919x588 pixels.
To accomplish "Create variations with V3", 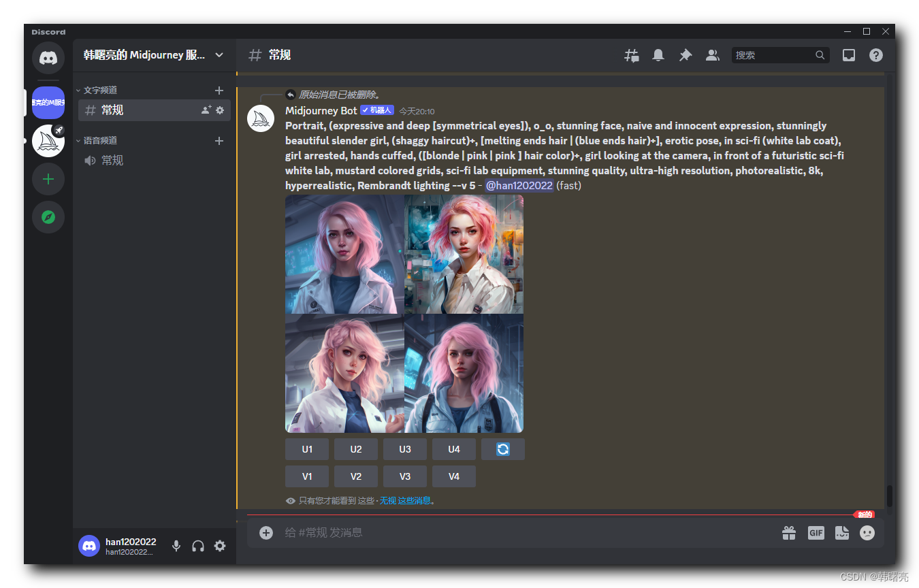I will pyautogui.click(x=405, y=476).
